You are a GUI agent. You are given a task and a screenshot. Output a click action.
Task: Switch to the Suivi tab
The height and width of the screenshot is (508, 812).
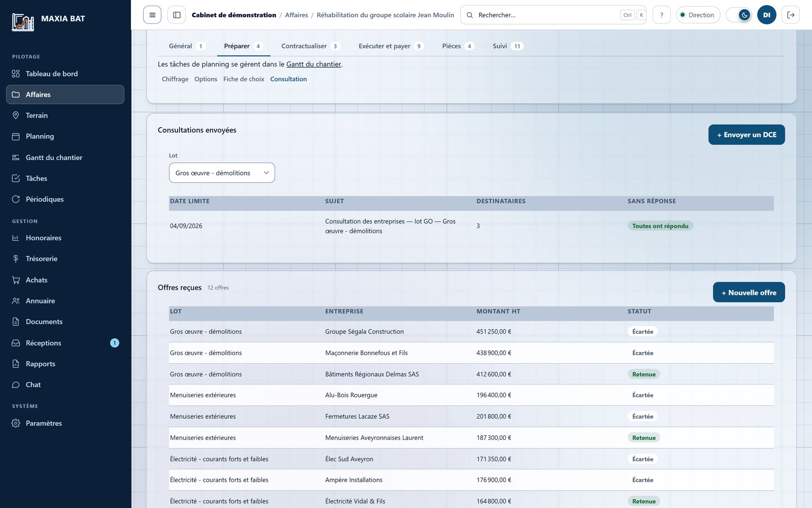(x=507, y=46)
